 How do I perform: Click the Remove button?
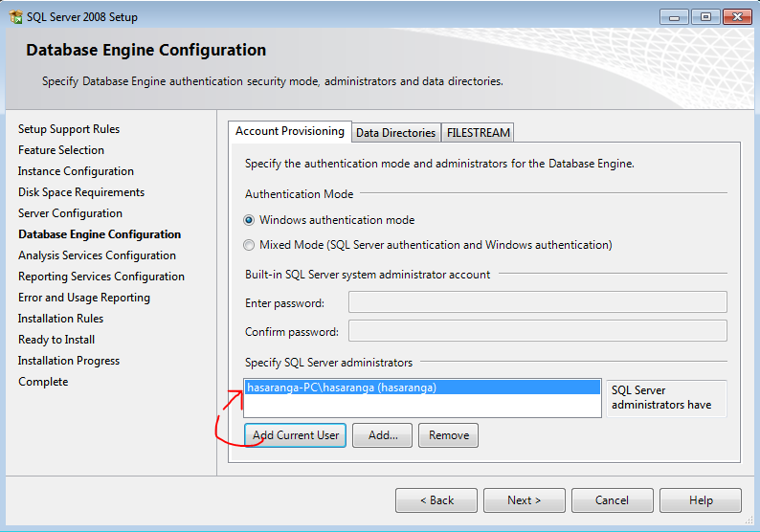click(448, 435)
